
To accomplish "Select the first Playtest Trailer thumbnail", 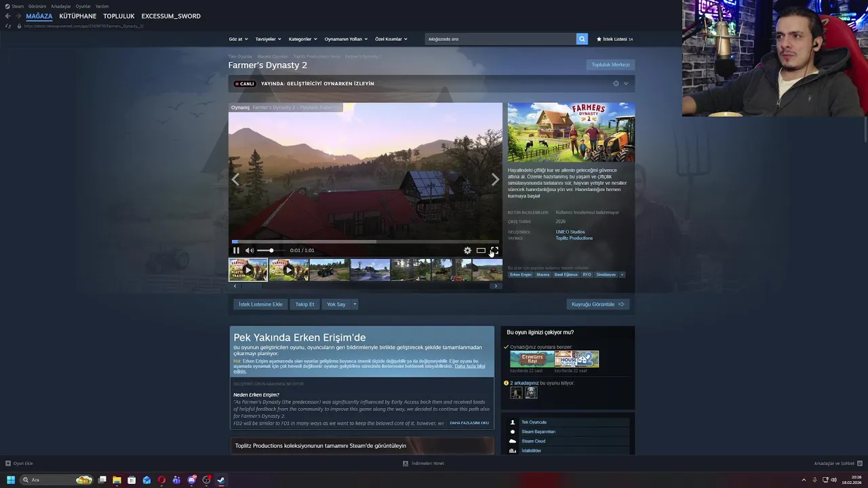I will pos(248,270).
